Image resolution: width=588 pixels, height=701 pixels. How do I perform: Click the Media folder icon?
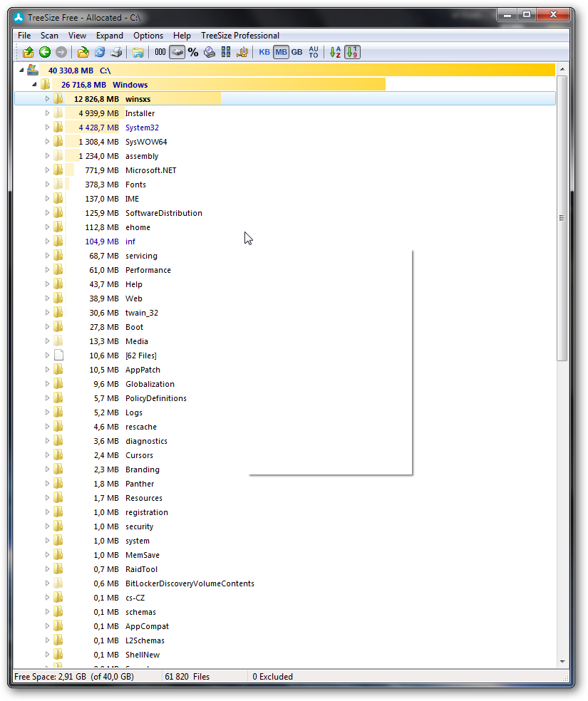(x=58, y=341)
